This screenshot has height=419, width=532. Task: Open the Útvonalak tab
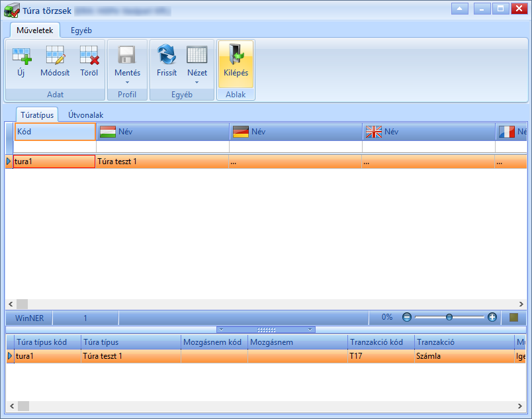point(85,115)
